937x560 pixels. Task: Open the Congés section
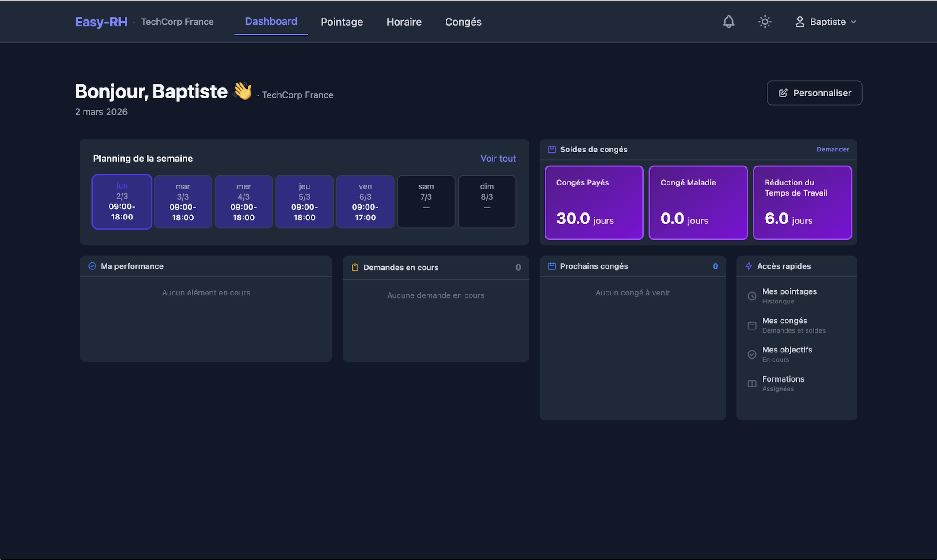(463, 22)
